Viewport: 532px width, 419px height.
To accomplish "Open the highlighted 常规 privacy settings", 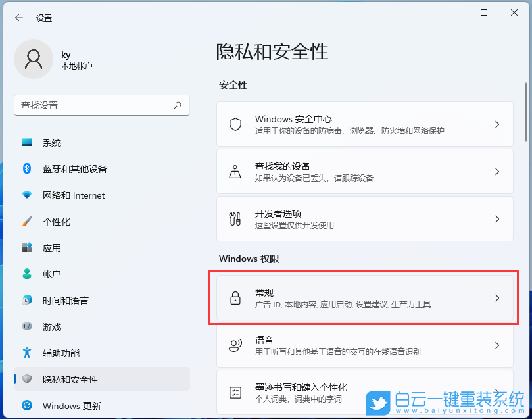I will tap(362, 298).
